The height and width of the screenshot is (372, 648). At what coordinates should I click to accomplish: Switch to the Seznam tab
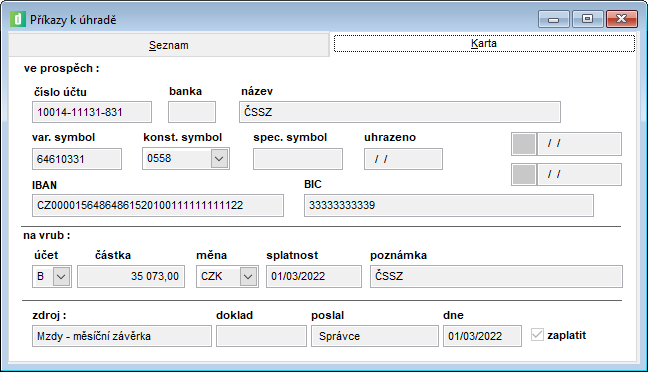coord(169,45)
